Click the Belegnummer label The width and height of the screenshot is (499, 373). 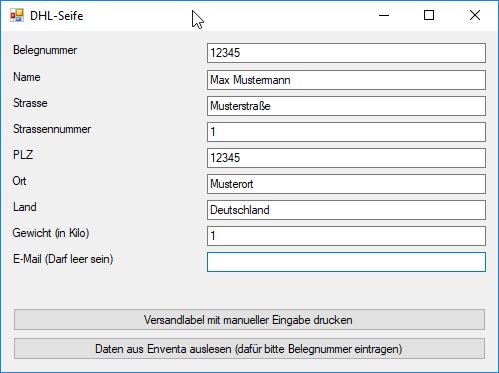(45, 50)
